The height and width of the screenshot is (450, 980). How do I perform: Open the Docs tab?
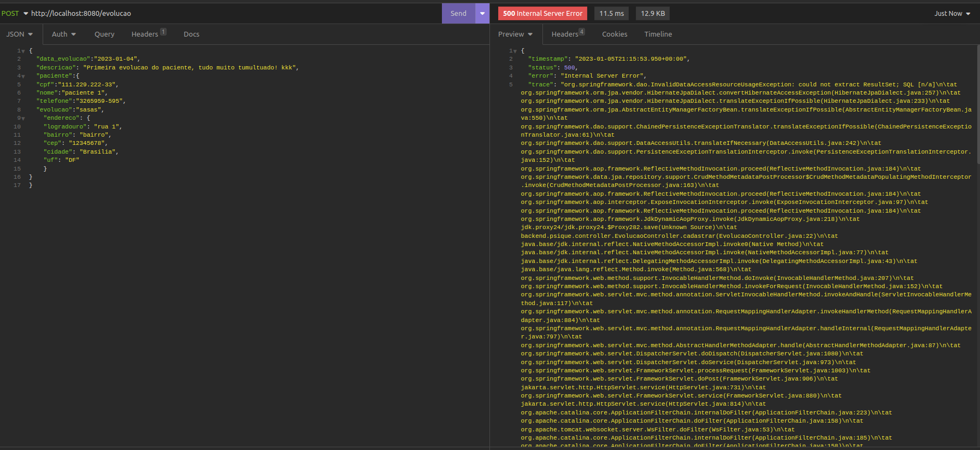[x=191, y=34]
